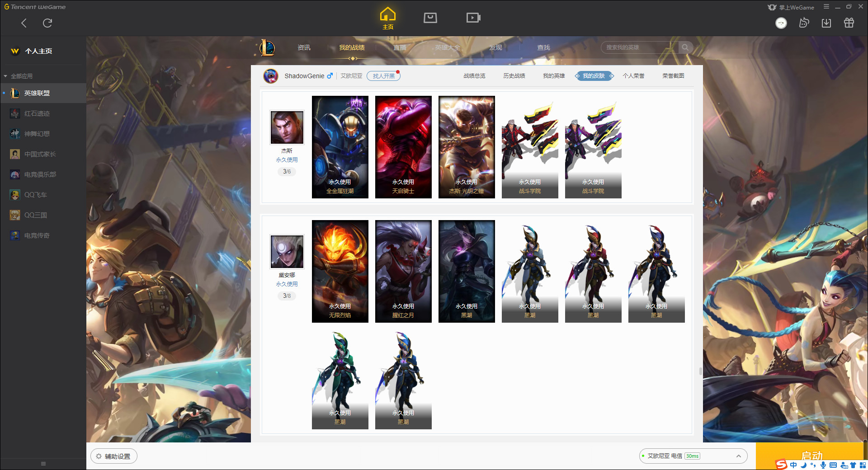Select QQ飞车 in the sidebar
The height and width of the screenshot is (470, 868).
click(43, 195)
